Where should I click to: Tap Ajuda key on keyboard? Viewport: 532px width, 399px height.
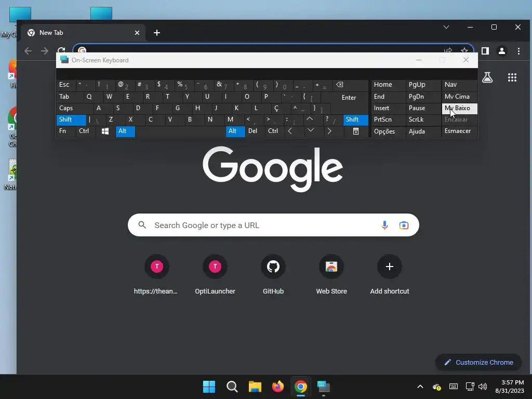(423, 131)
